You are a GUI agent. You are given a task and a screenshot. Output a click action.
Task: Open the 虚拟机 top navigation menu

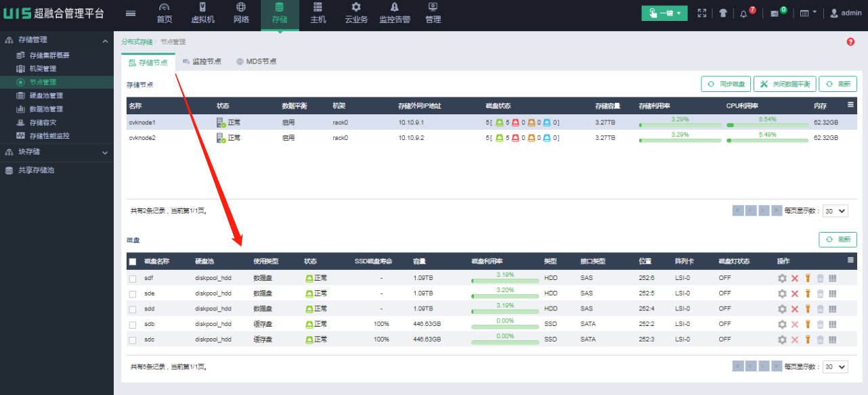click(202, 13)
